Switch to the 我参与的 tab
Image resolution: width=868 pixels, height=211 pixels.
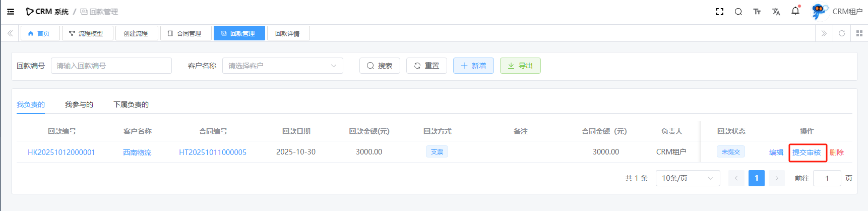(x=79, y=104)
